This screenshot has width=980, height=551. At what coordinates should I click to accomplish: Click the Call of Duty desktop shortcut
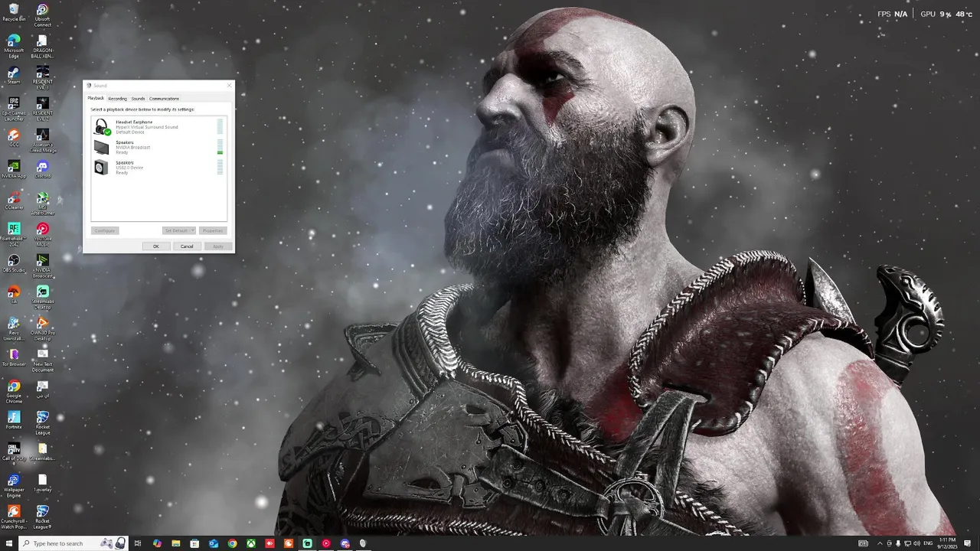point(14,452)
